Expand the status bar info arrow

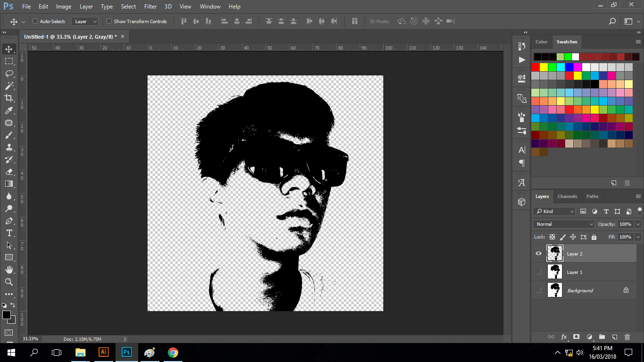tap(125, 339)
